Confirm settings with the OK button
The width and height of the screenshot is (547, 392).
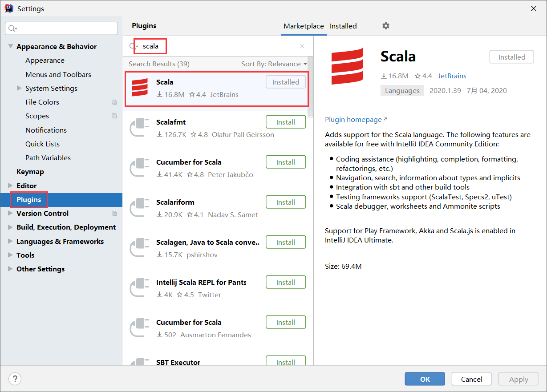425,379
